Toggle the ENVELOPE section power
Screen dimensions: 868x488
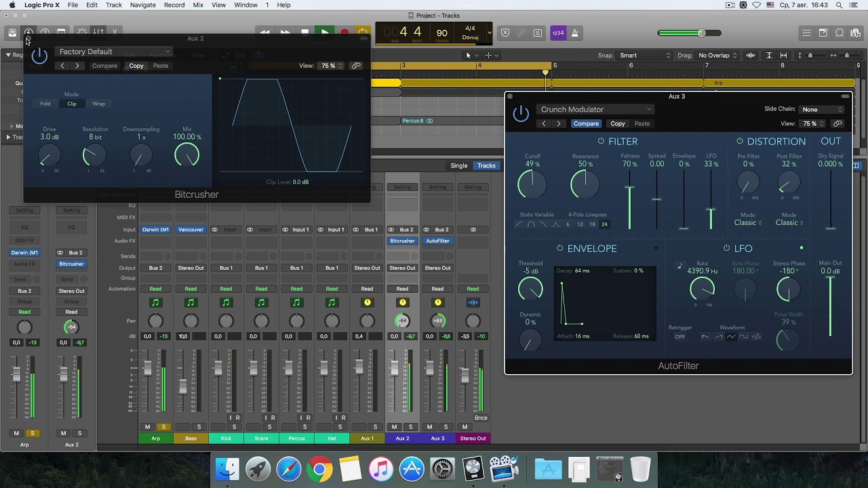click(559, 248)
